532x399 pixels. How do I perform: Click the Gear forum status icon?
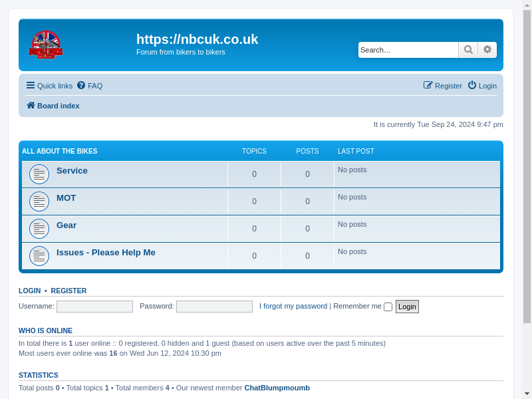tap(39, 229)
